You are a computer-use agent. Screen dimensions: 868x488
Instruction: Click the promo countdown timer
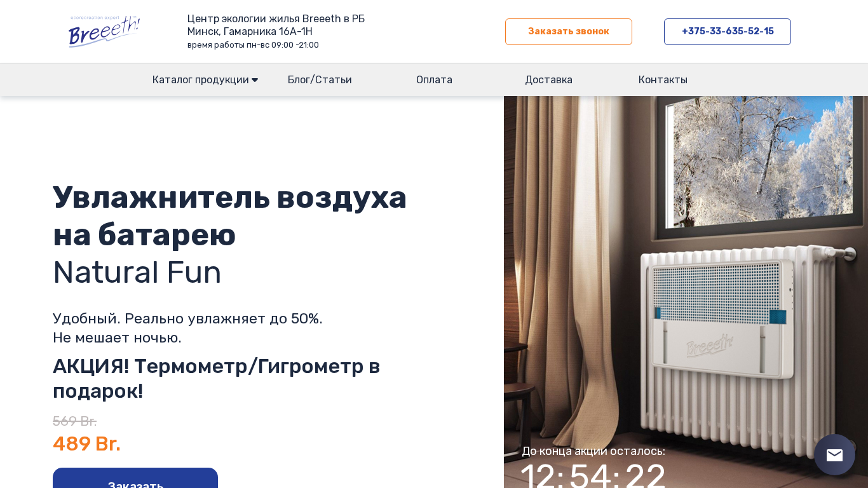593,475
